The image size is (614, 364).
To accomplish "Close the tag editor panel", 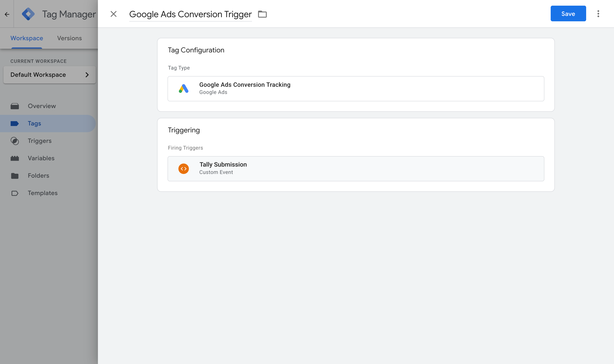I will [x=113, y=14].
